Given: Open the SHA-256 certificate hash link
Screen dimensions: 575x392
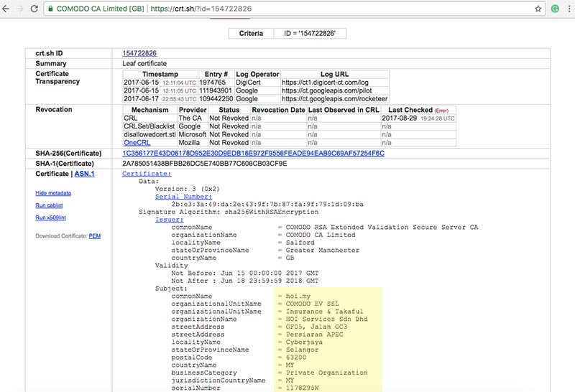Looking at the screenshot, I should 254,153.
